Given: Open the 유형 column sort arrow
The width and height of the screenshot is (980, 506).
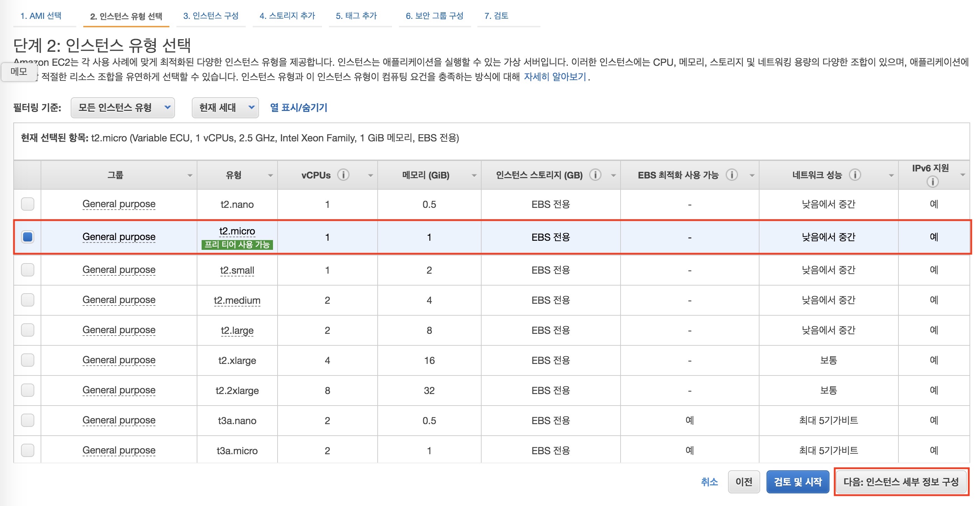Looking at the screenshot, I should 270,175.
